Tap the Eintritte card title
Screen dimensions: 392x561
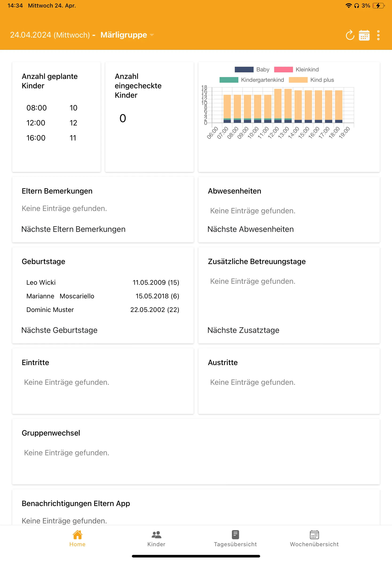pyautogui.click(x=35, y=362)
